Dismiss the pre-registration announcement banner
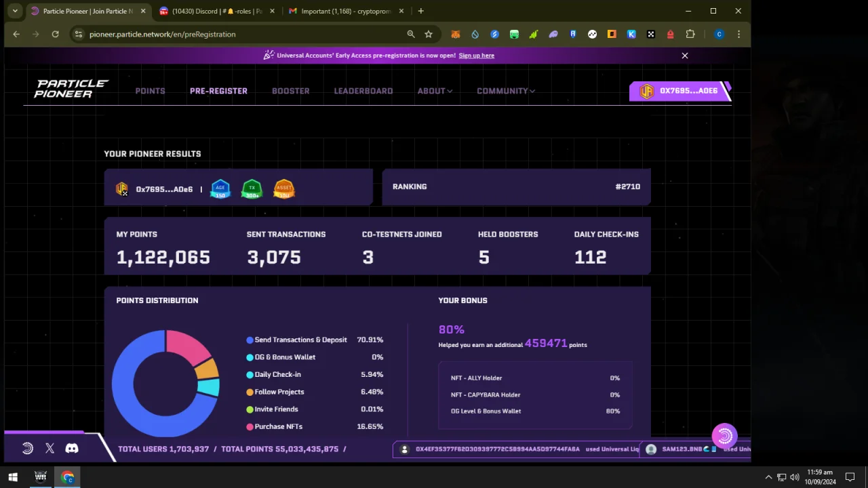868x488 pixels. 685,56
